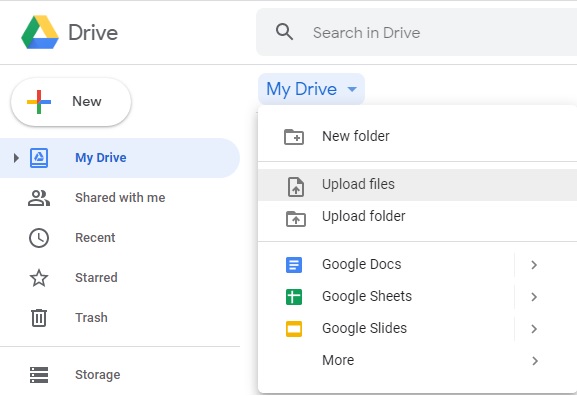Click the Starred star icon
Screen dimensions: 577x396
[x=39, y=278]
